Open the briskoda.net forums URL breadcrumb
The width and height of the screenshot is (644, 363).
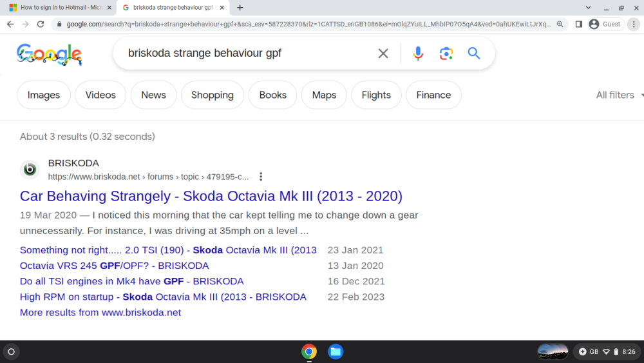click(x=148, y=177)
